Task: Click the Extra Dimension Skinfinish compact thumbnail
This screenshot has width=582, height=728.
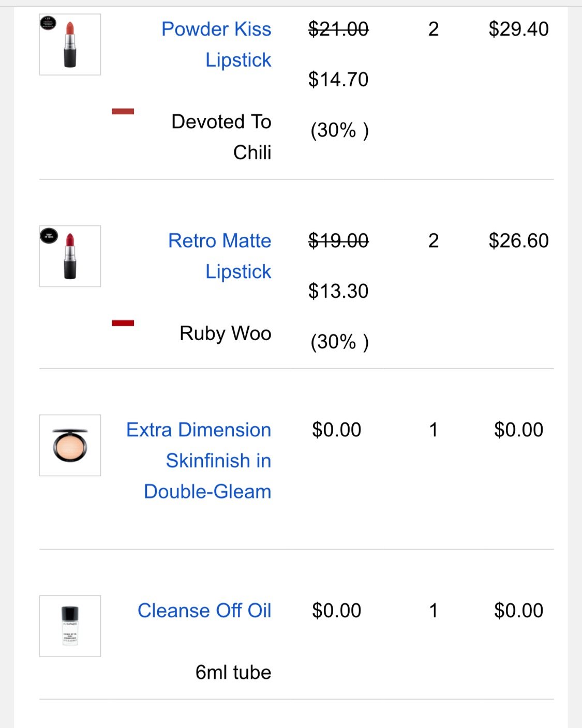Action: point(70,445)
